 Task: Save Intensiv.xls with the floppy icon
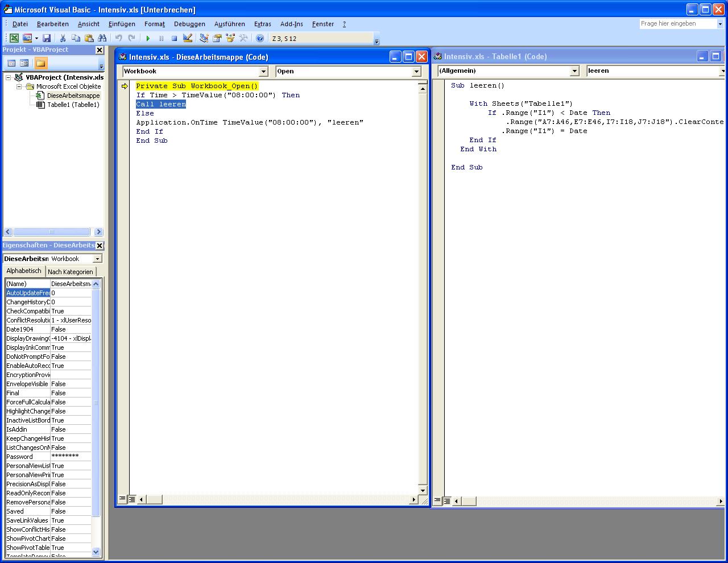coord(47,38)
